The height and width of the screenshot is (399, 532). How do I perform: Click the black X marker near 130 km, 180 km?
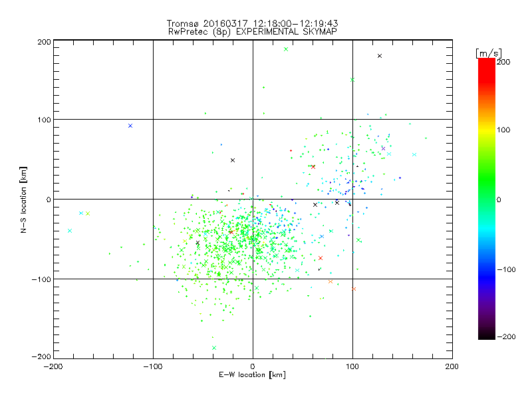point(380,56)
